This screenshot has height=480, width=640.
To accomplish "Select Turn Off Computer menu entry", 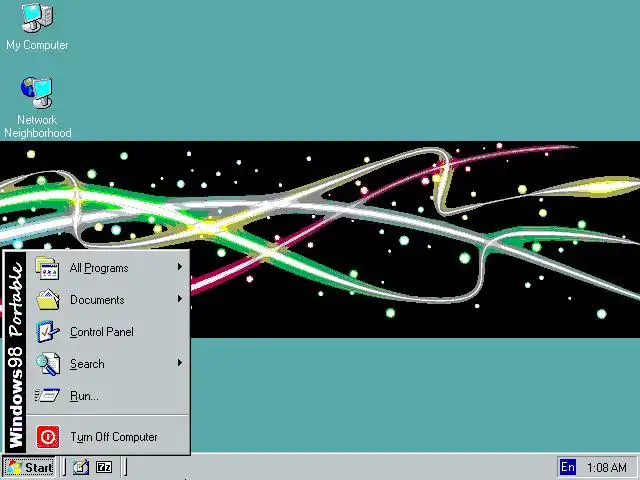I will tap(108, 437).
